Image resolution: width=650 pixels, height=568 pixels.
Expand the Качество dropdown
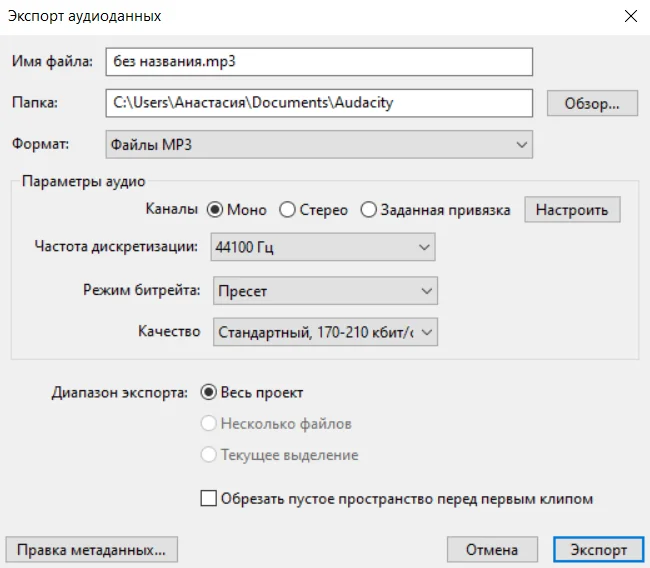[x=325, y=332]
